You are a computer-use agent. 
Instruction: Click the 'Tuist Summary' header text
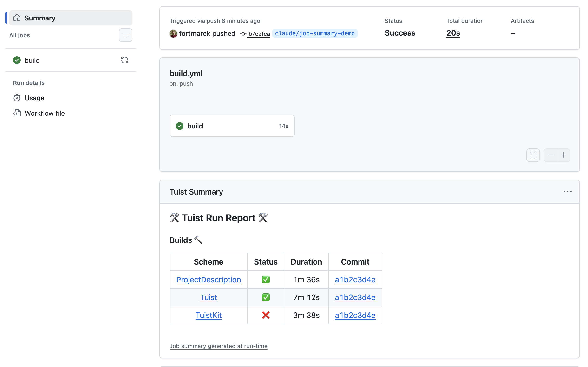(196, 192)
